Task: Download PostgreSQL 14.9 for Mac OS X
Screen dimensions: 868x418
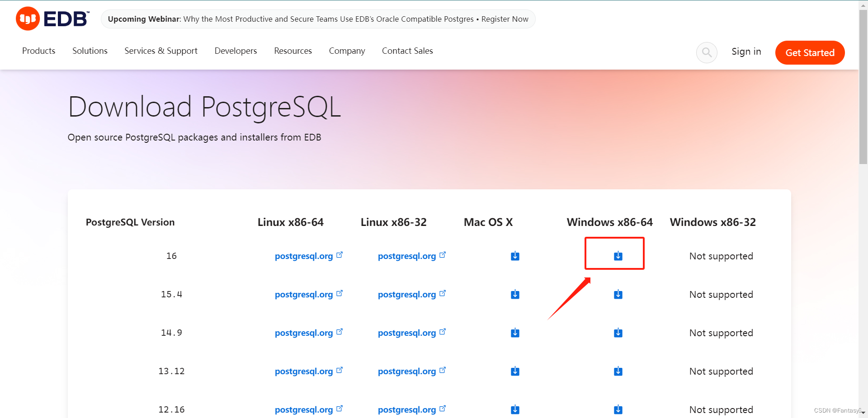Action: (x=515, y=333)
